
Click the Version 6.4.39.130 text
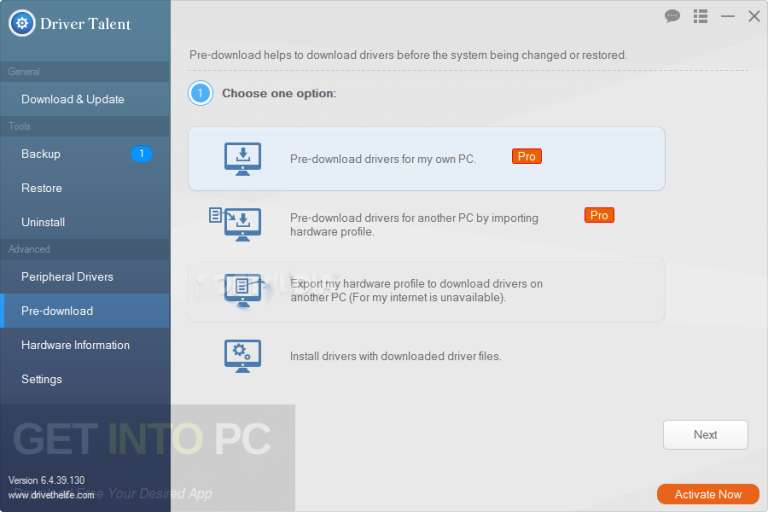pos(47,480)
